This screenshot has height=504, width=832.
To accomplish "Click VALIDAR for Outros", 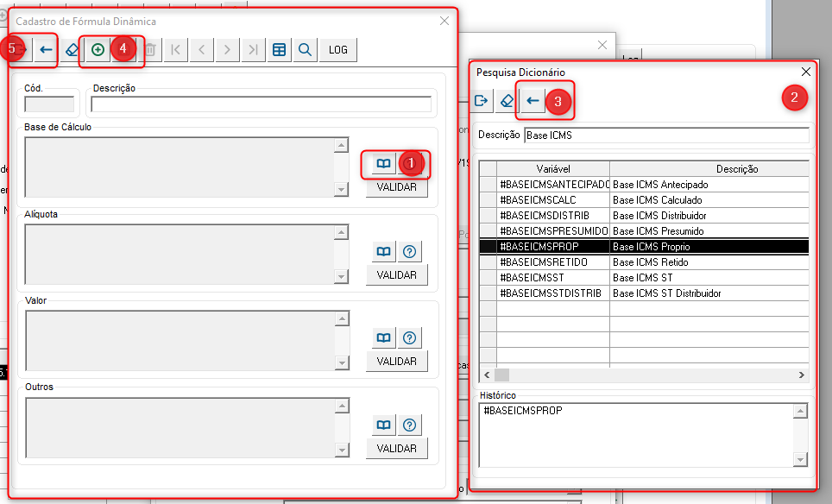I will point(396,448).
